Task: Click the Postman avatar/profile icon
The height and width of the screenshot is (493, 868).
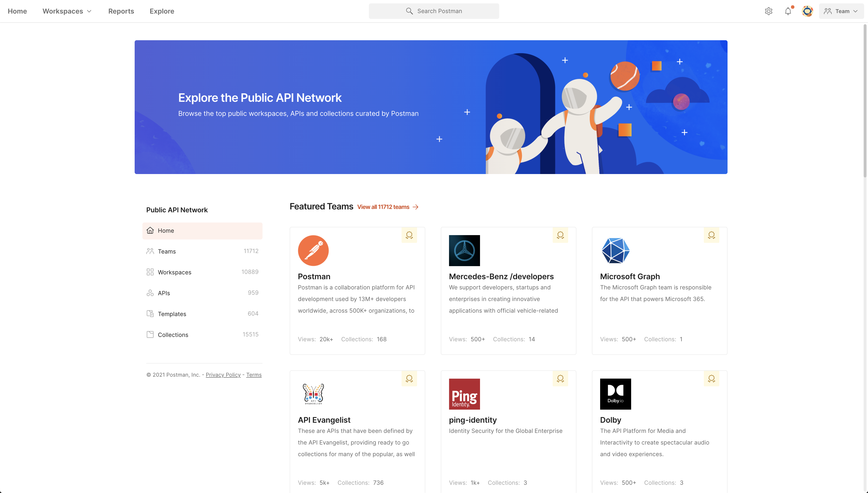Action: click(x=808, y=11)
